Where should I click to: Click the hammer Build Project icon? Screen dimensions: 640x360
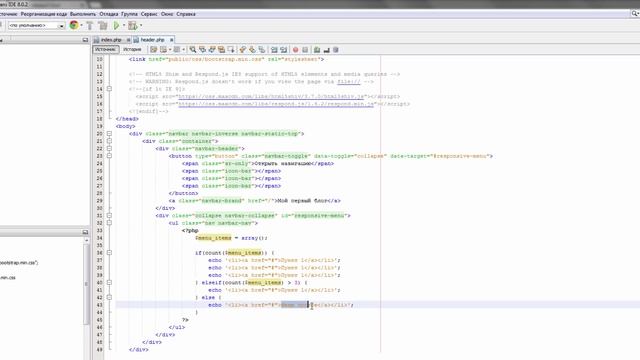(x=90, y=25)
